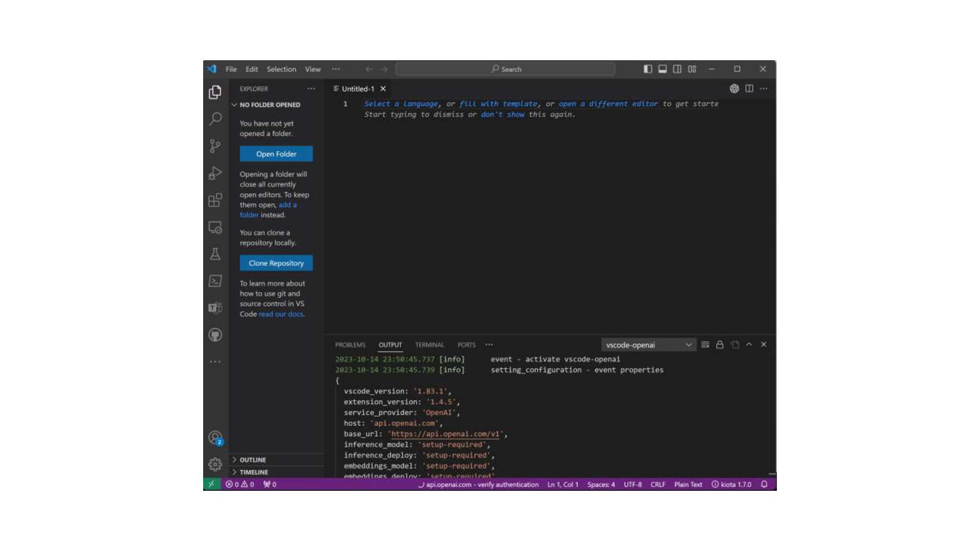Open Run and Debug view
This screenshot has width=980, height=551.
click(215, 173)
